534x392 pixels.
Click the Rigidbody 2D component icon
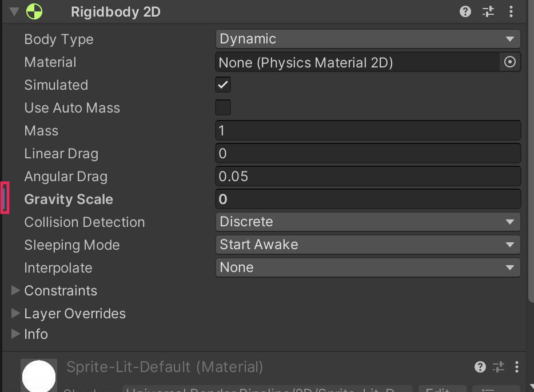(x=34, y=11)
